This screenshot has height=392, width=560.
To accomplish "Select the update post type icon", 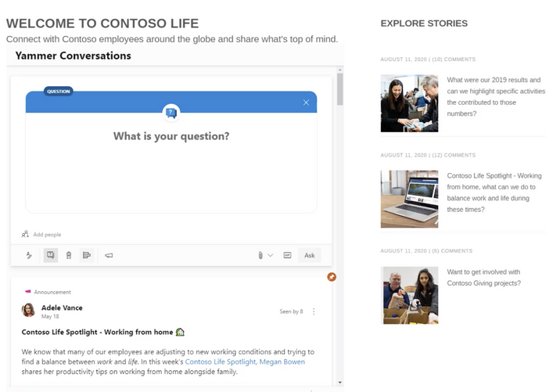I will tap(29, 255).
